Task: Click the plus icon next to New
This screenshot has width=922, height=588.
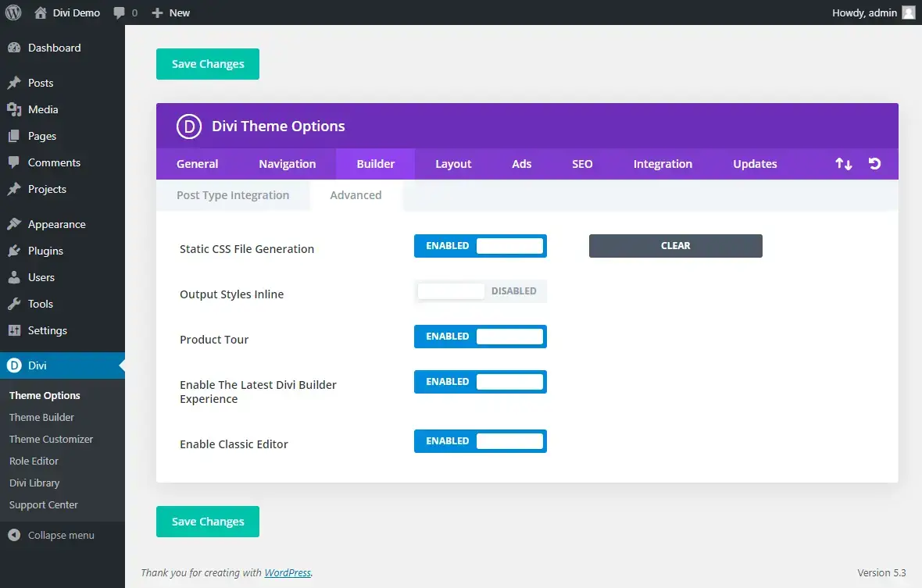Action: [x=157, y=13]
